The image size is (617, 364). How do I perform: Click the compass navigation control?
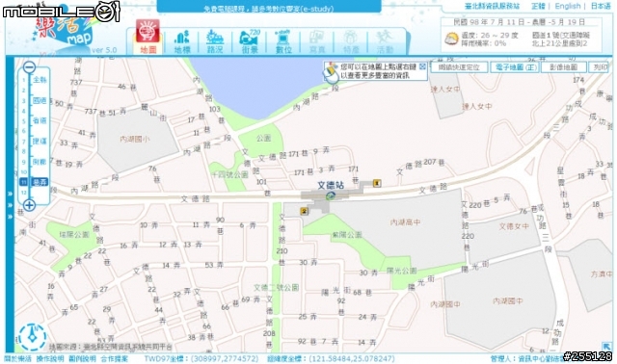[x=32, y=337]
